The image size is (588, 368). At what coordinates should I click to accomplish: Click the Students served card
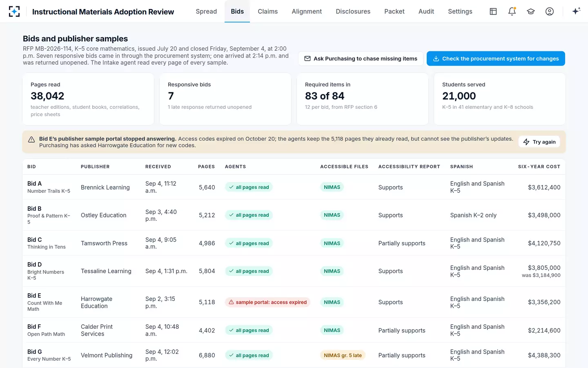click(x=500, y=99)
